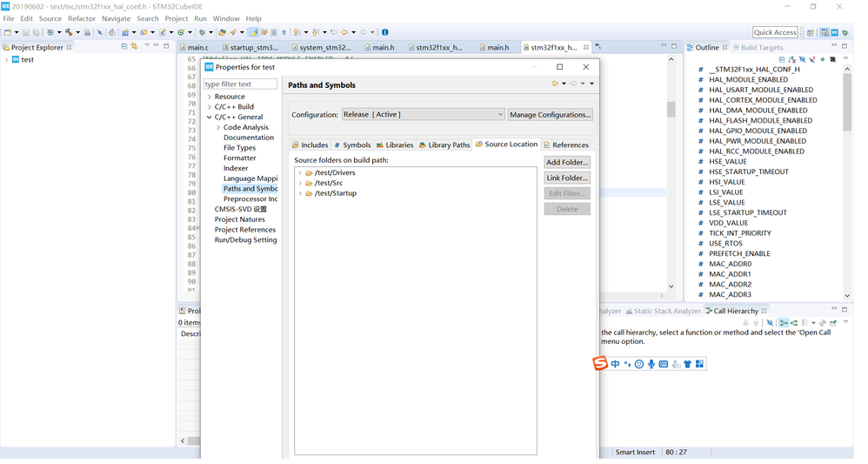Open the Configuration dropdown
Image resolution: width=868 pixels, height=464 pixels.
(424, 115)
